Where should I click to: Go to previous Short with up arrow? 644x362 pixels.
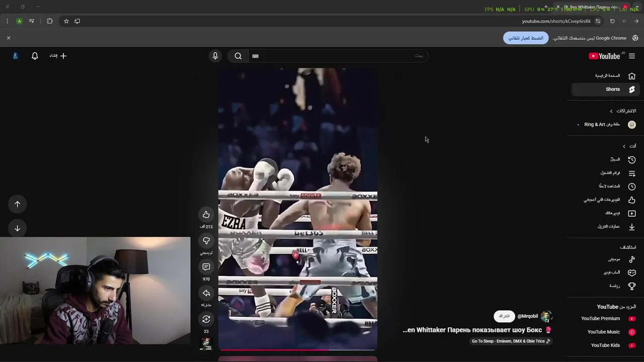18,204
